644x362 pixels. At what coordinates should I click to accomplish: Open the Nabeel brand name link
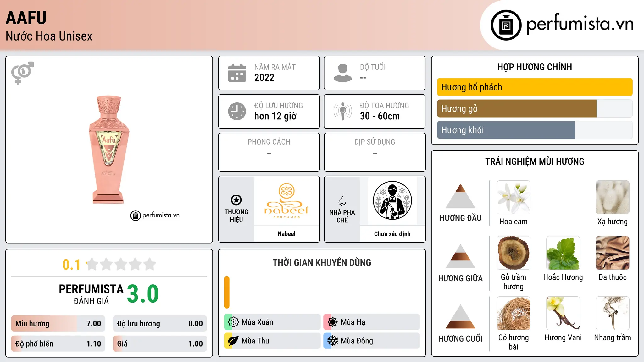coord(286,234)
